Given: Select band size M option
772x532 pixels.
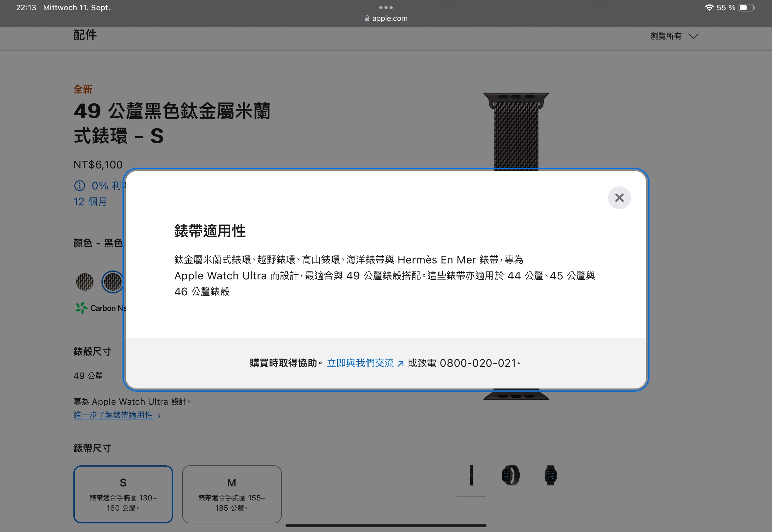Looking at the screenshot, I should click(232, 494).
